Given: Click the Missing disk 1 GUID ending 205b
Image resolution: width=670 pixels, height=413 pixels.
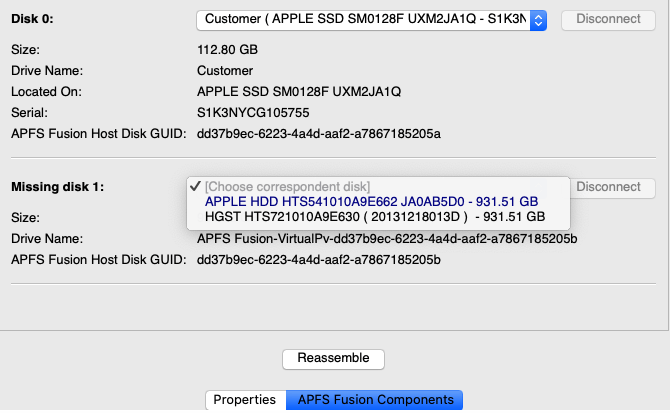Looking at the screenshot, I should 319,260.
